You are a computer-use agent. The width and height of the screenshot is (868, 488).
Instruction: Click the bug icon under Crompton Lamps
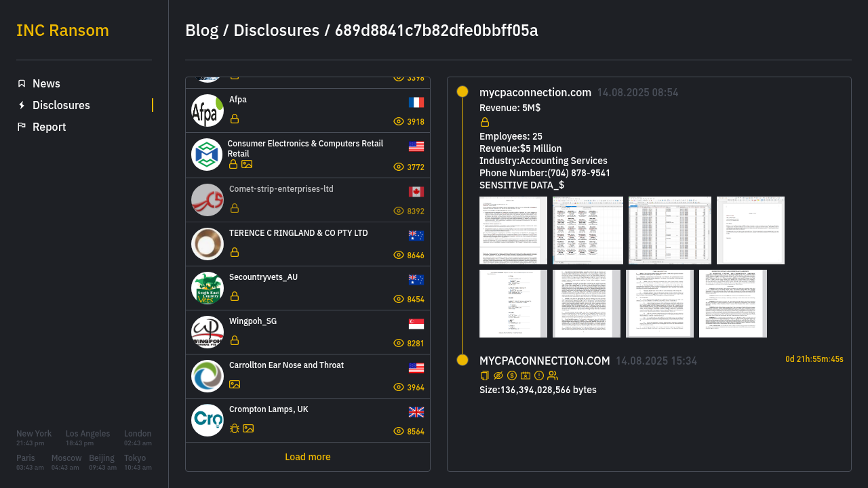point(235,428)
